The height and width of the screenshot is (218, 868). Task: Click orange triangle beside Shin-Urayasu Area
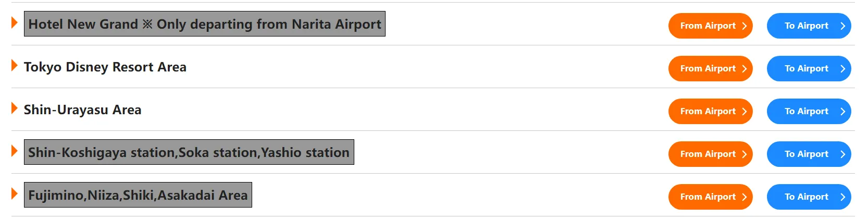pos(15,108)
